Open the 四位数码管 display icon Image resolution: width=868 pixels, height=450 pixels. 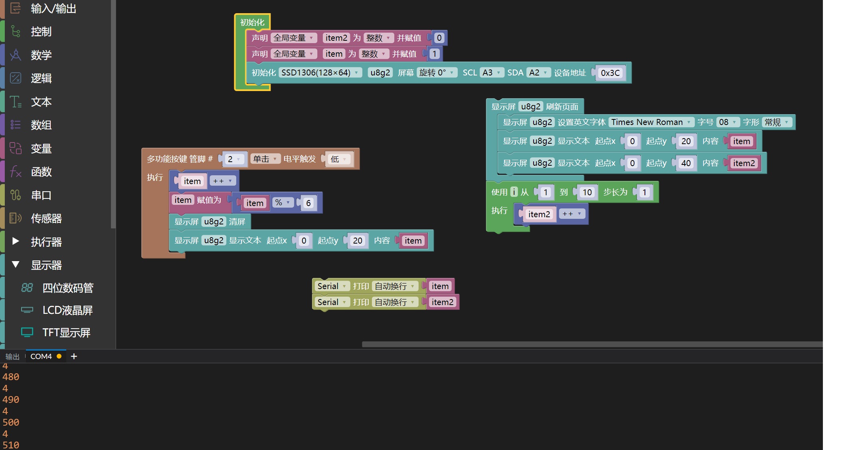(x=27, y=287)
